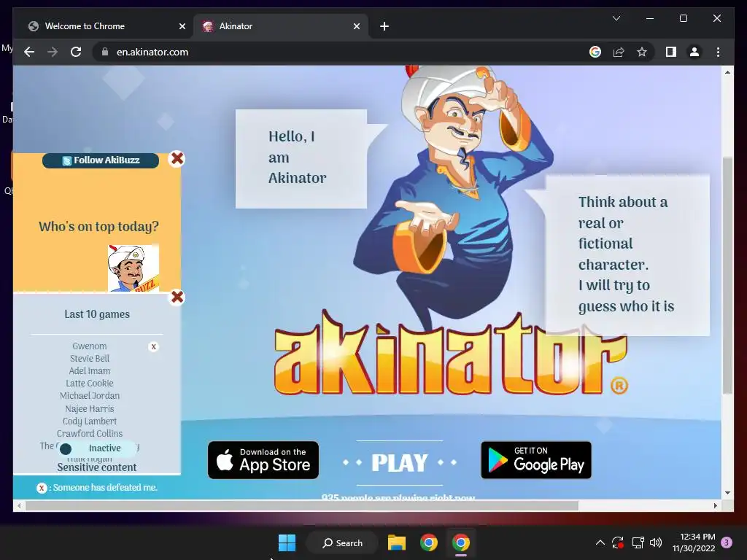Open Chrome side panel
Image resolution: width=747 pixels, height=560 pixels.
[671, 52]
